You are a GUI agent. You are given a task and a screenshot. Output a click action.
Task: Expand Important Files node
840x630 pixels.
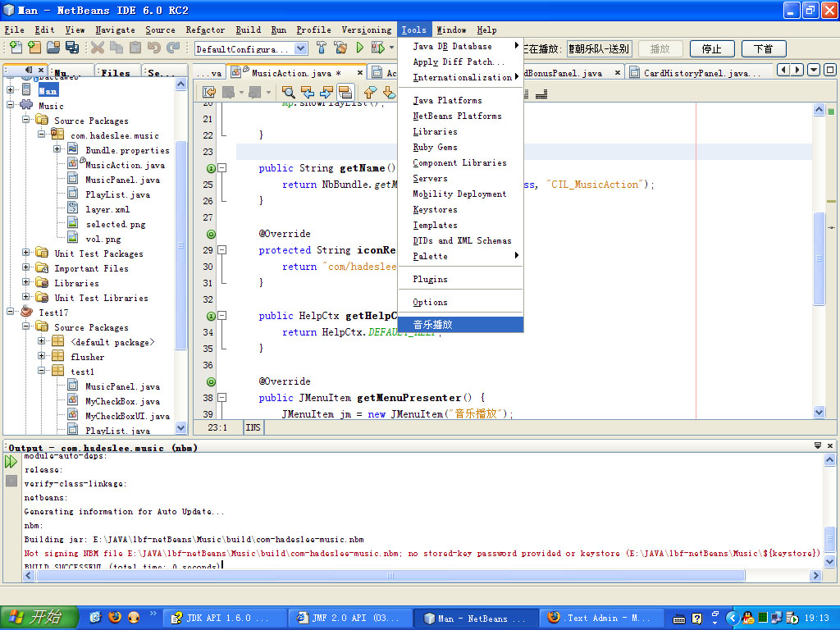tap(25, 267)
